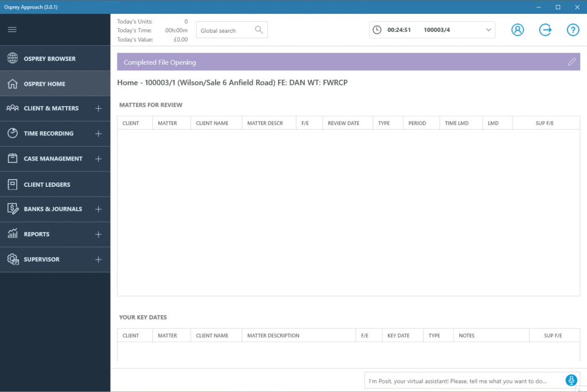Image resolution: width=587 pixels, height=392 pixels.
Task: Click the Global search input field
Action: (x=232, y=30)
